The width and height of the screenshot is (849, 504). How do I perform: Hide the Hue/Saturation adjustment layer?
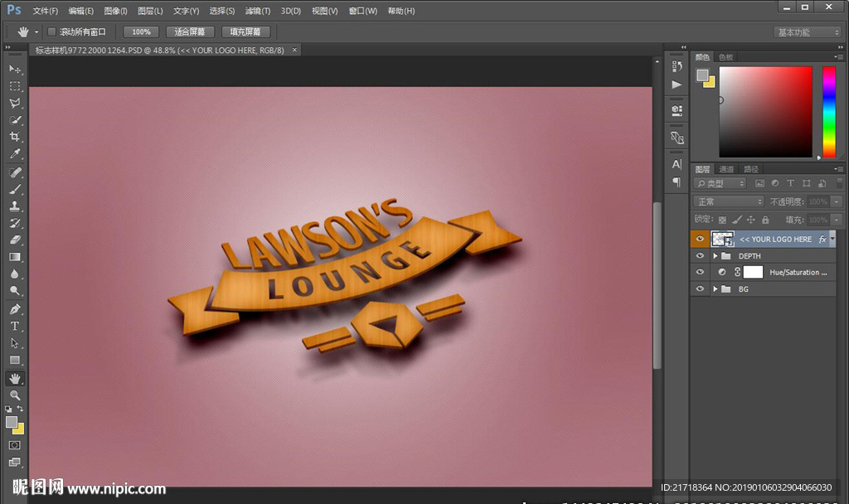click(x=700, y=272)
